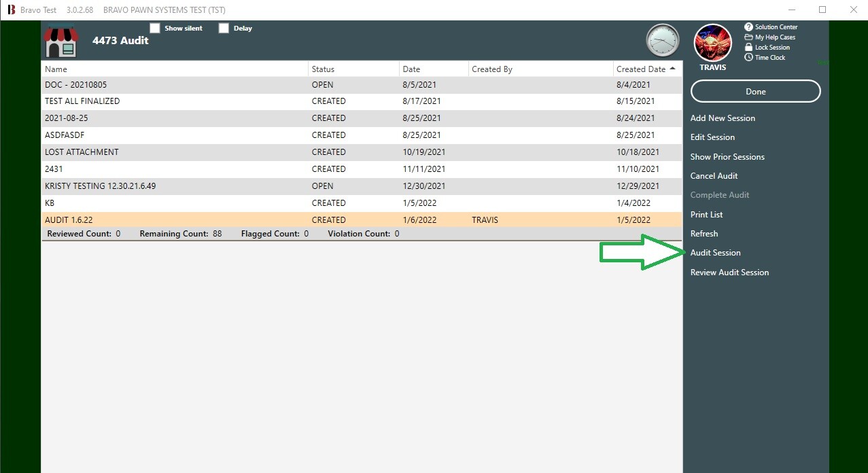The width and height of the screenshot is (868, 473).
Task: Click the Done button
Action: click(x=755, y=92)
